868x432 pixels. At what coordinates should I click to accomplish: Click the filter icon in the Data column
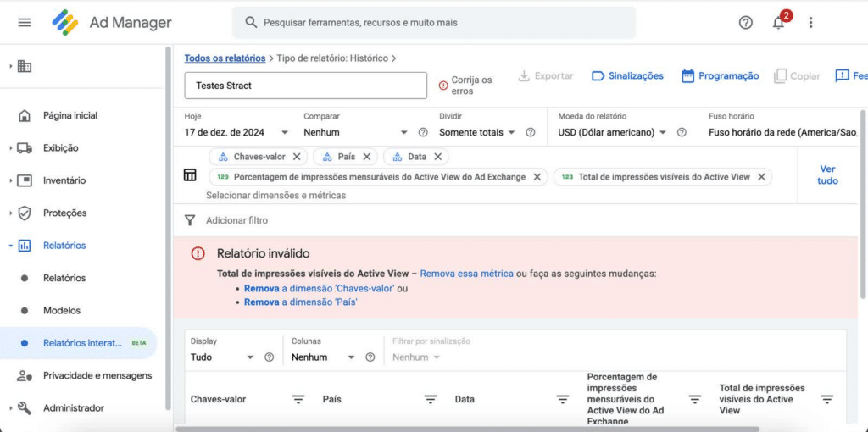pos(562,400)
